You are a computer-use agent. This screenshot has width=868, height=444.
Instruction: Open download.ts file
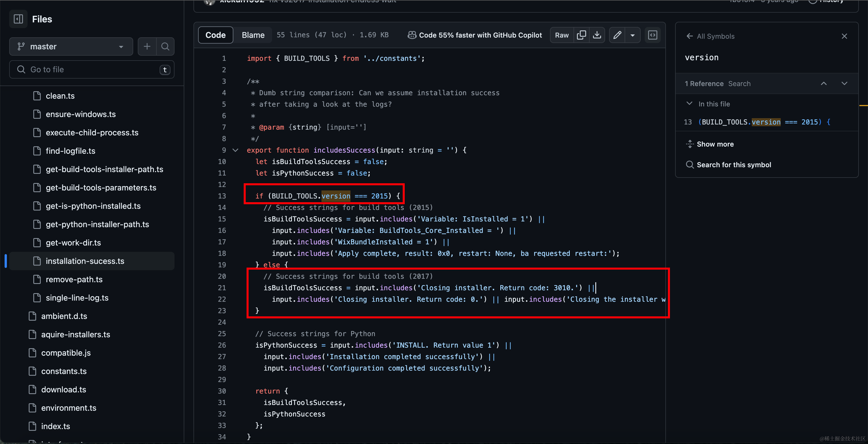pyautogui.click(x=63, y=390)
